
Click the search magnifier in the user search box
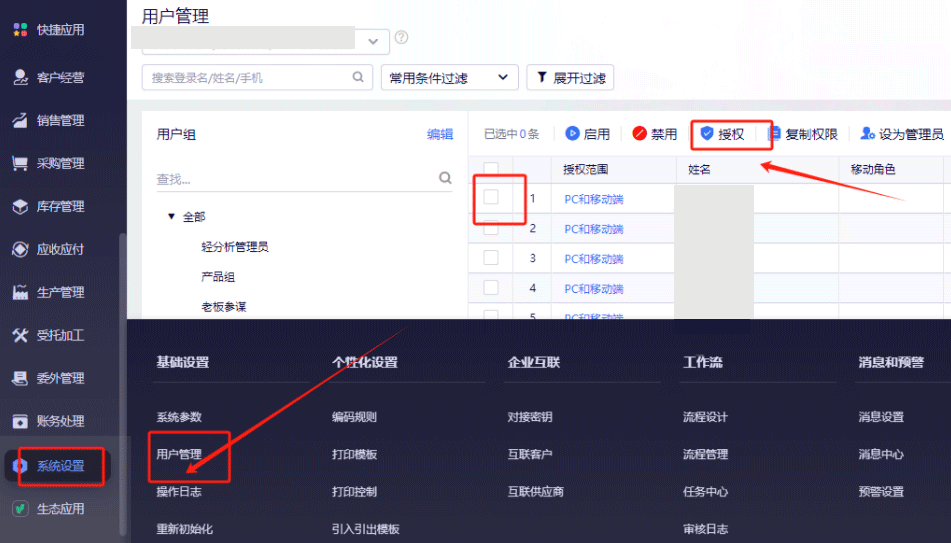tap(358, 77)
